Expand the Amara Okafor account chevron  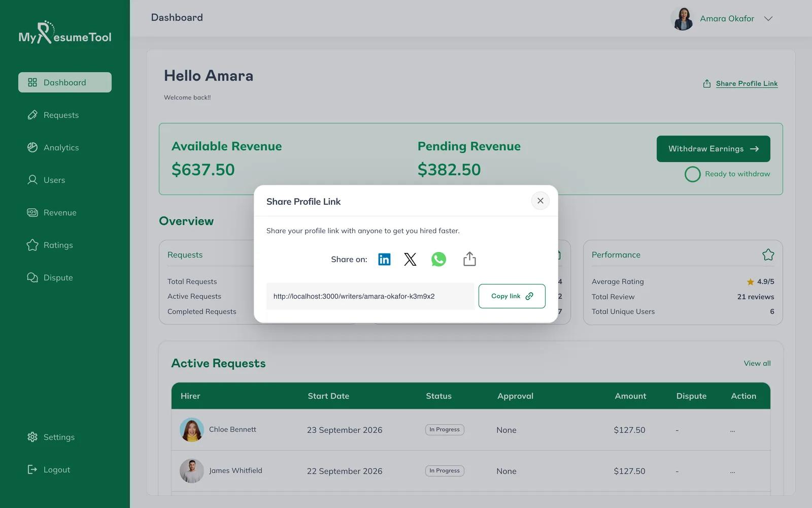[x=768, y=19]
